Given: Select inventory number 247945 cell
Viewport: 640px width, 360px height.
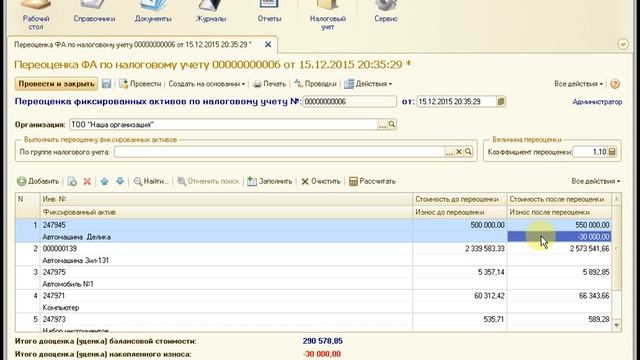Looking at the screenshot, I should point(226,225).
